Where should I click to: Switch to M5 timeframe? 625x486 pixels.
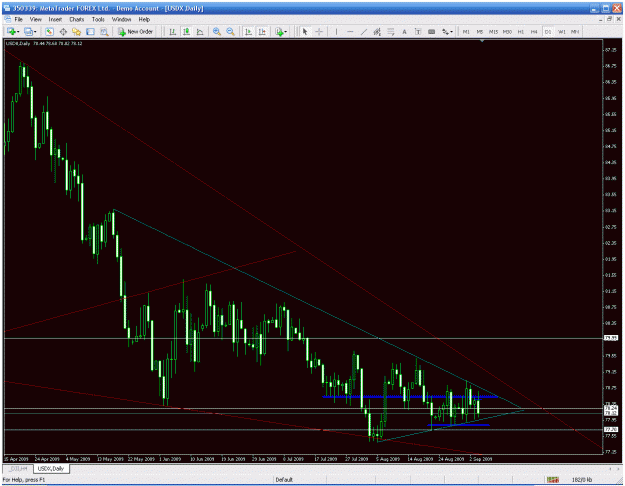pyautogui.click(x=480, y=32)
